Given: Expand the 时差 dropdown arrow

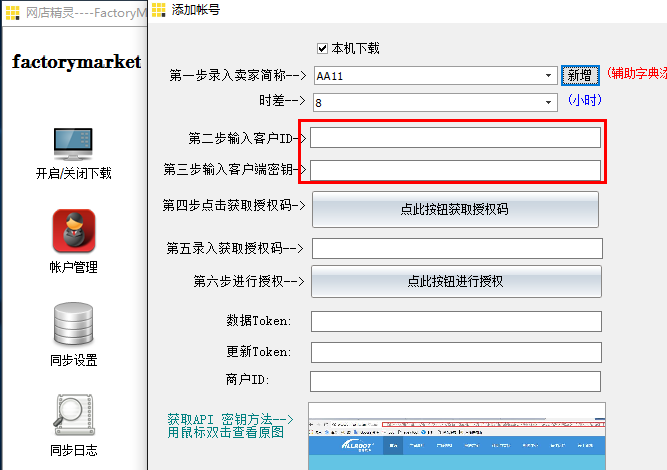Looking at the screenshot, I should pyautogui.click(x=548, y=103).
